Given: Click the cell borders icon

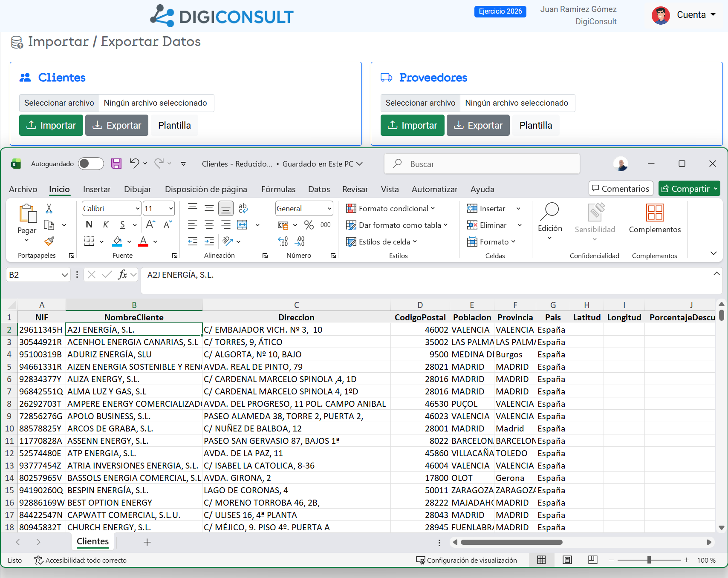Looking at the screenshot, I should [89, 242].
